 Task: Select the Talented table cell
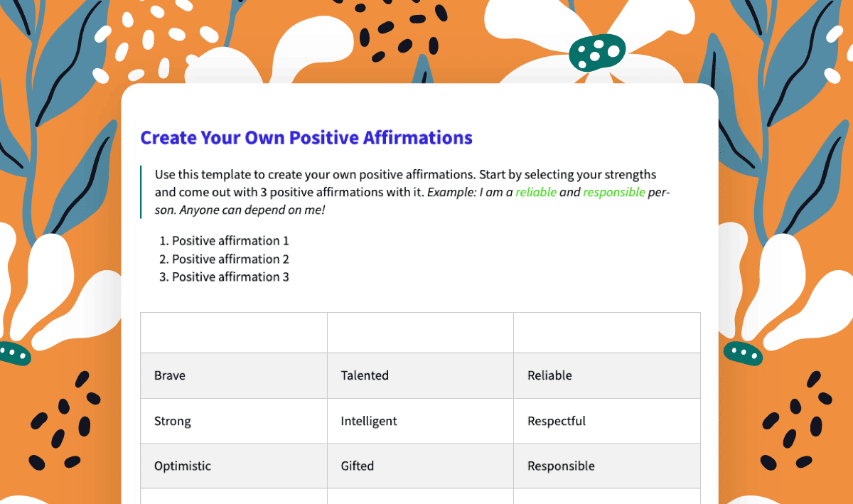coord(420,375)
